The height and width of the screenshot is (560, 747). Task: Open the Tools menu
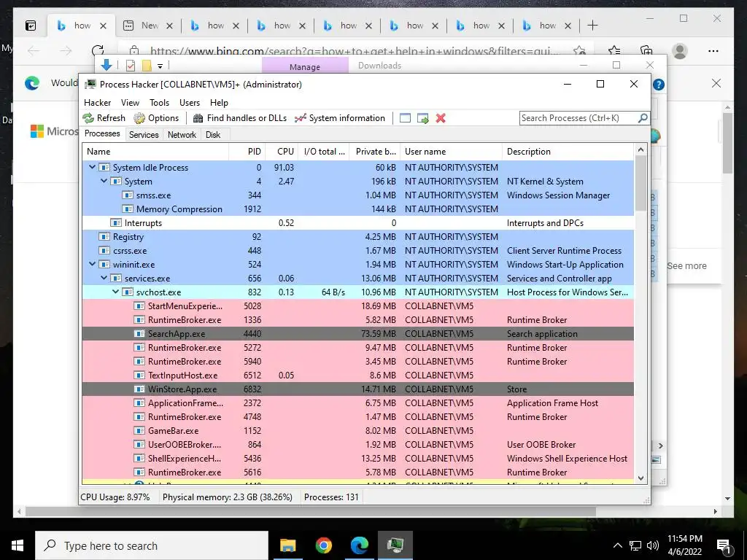pyautogui.click(x=159, y=103)
